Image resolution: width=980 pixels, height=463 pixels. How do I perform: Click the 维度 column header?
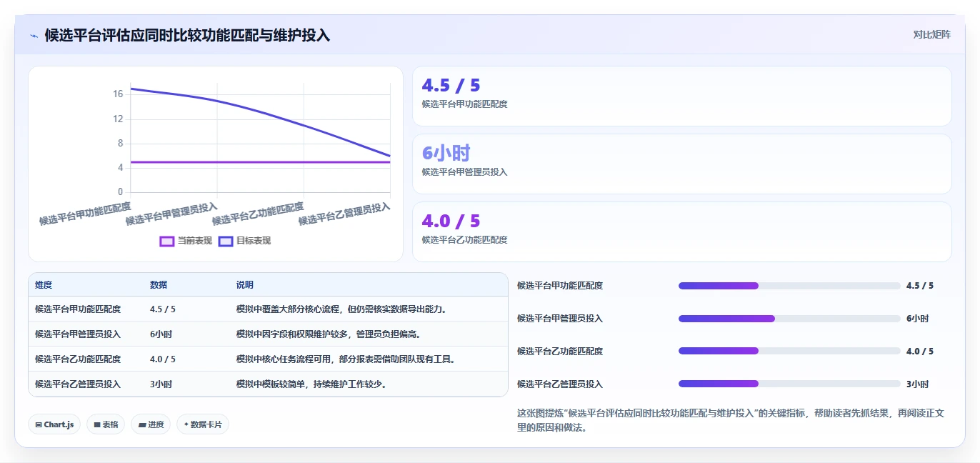(x=44, y=285)
